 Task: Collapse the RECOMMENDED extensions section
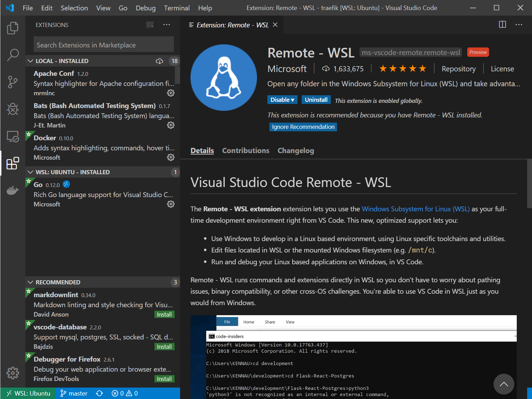pyautogui.click(x=30, y=282)
